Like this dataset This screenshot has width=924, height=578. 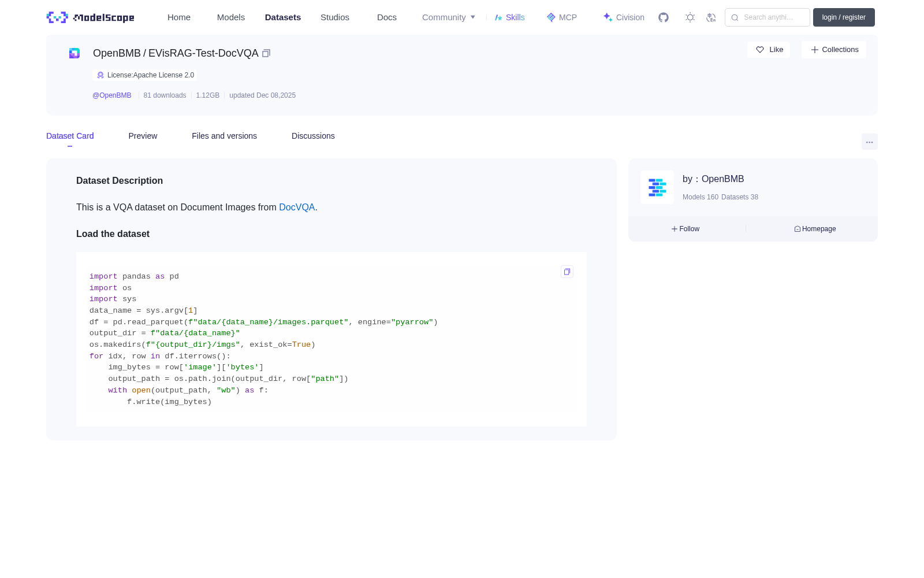click(769, 50)
